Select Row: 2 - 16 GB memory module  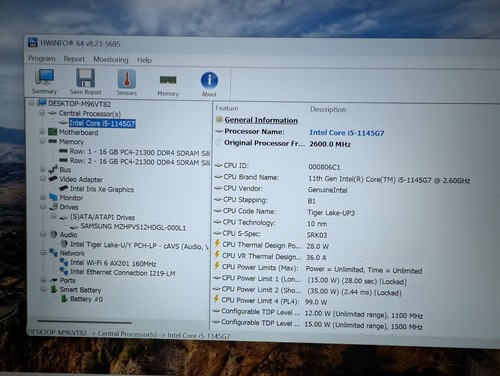[140, 162]
